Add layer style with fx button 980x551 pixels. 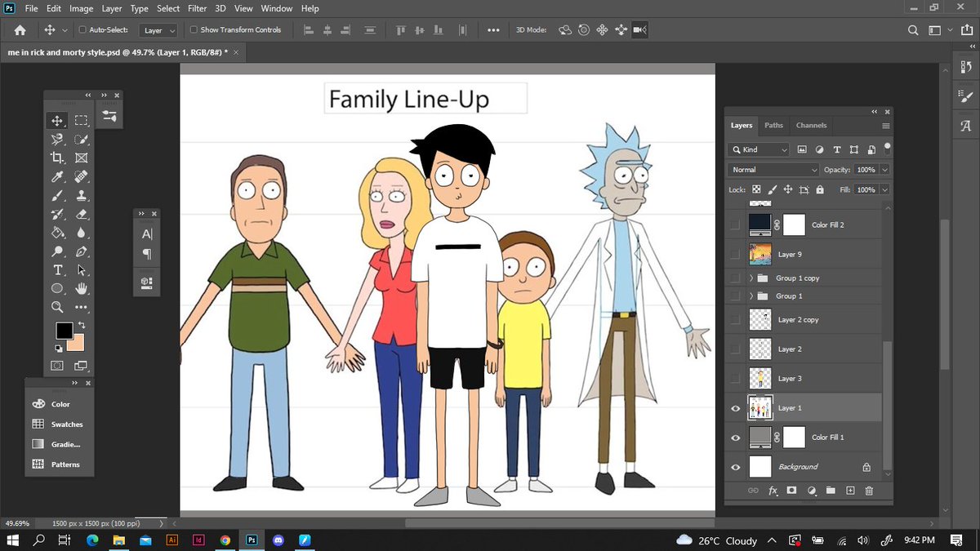[x=773, y=491]
